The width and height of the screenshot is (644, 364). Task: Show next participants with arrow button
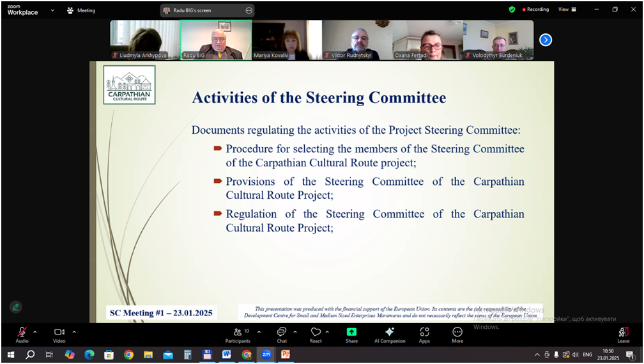click(546, 40)
